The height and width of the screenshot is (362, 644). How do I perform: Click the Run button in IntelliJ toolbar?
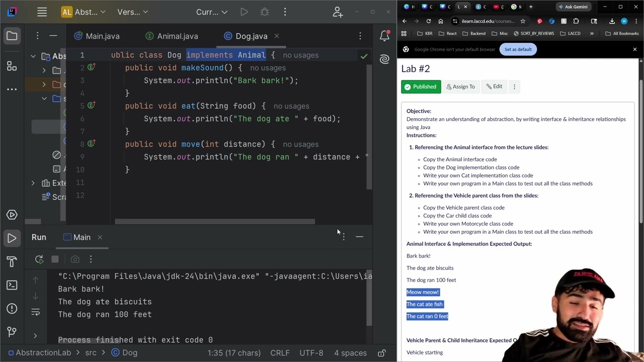(244, 12)
